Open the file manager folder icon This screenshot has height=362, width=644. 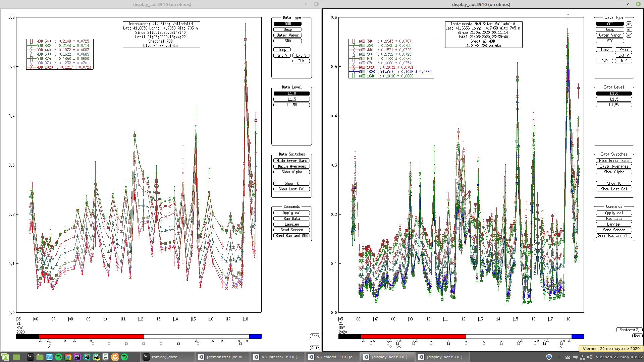click(40, 357)
